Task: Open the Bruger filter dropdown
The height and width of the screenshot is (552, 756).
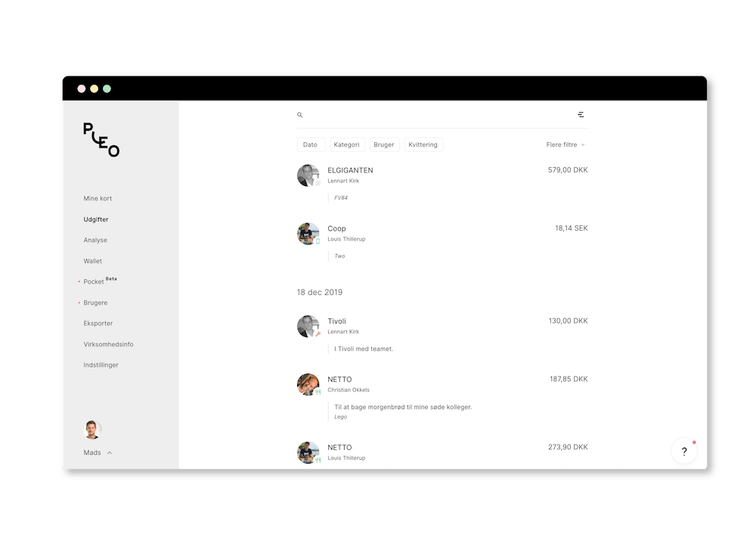Action: (x=384, y=144)
